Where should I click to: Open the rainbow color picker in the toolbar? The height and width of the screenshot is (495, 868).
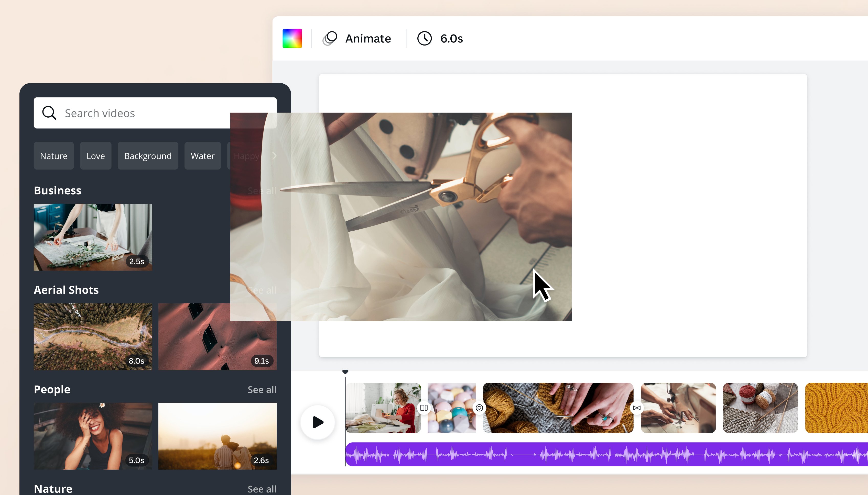(x=292, y=38)
